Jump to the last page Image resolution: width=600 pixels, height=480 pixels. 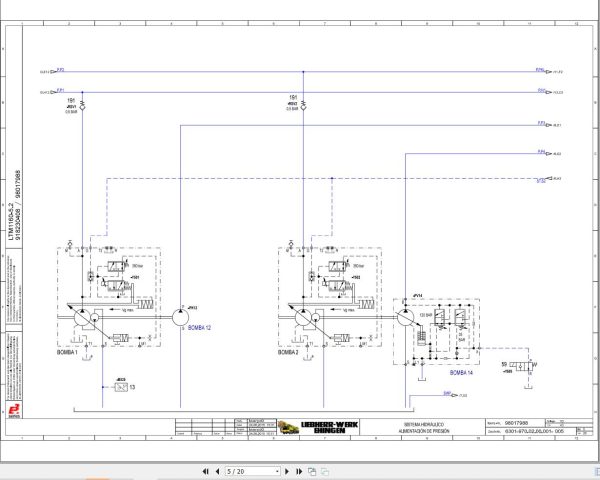point(299,472)
